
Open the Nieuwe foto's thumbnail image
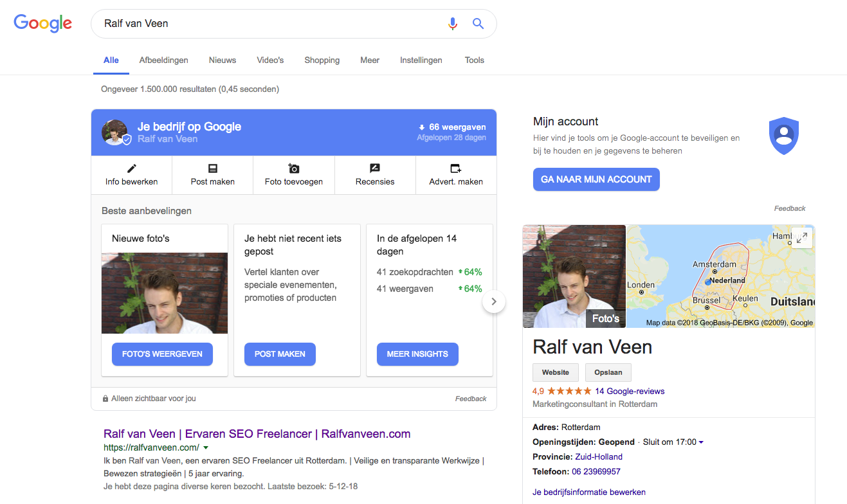coord(165,293)
